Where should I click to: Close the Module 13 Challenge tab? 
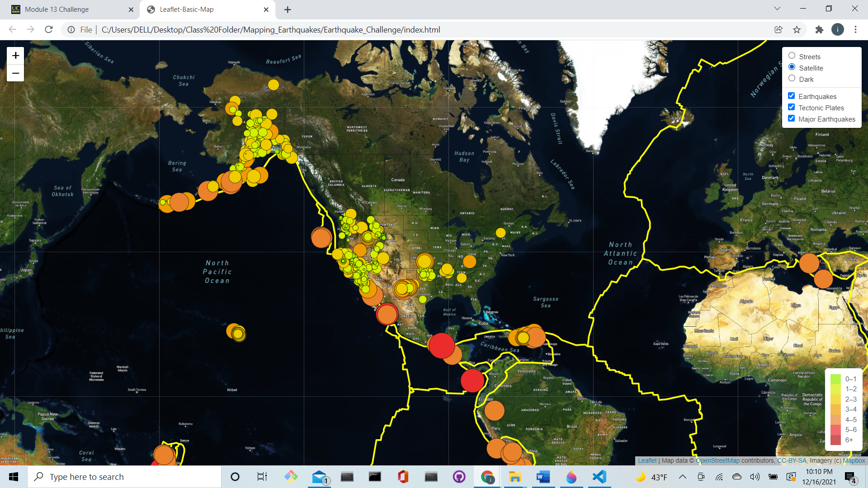(131, 9)
